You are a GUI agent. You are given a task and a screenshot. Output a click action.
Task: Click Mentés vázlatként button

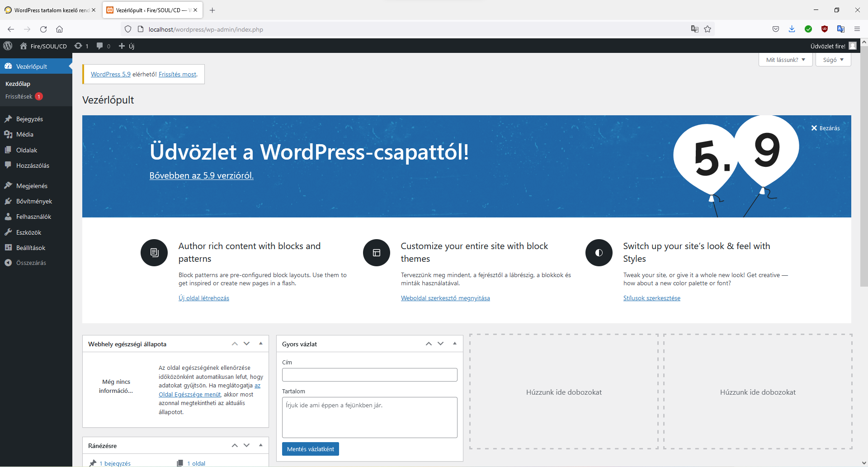311,449
